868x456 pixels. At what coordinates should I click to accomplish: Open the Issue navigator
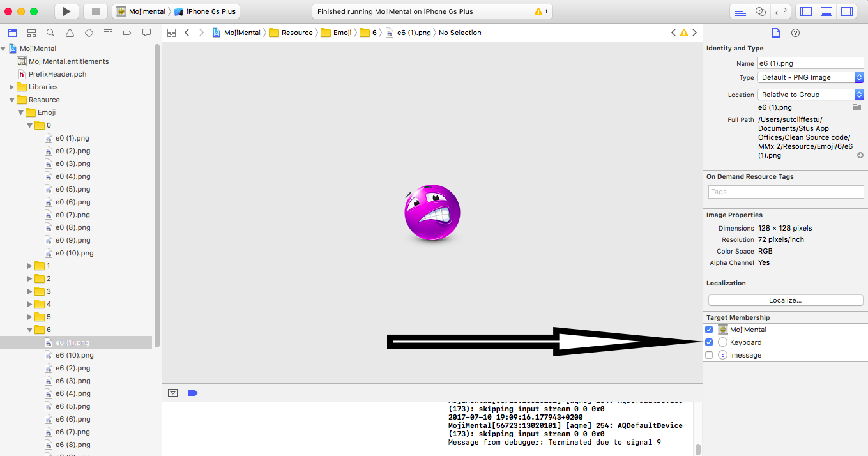tap(69, 33)
